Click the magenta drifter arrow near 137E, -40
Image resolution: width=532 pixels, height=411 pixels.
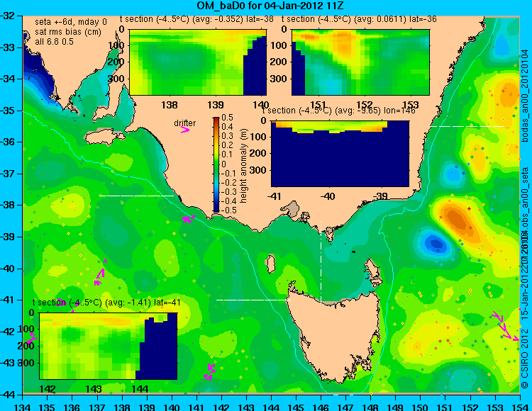[101, 272]
